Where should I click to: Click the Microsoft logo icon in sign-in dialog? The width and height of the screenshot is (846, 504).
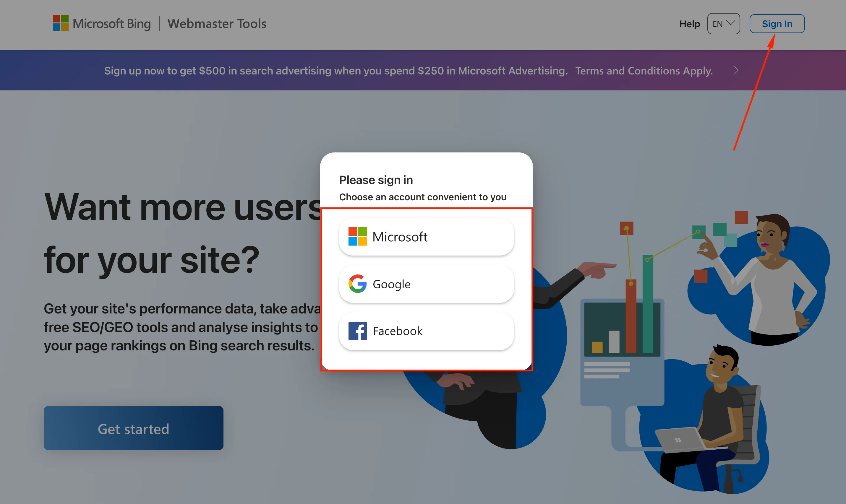click(357, 236)
